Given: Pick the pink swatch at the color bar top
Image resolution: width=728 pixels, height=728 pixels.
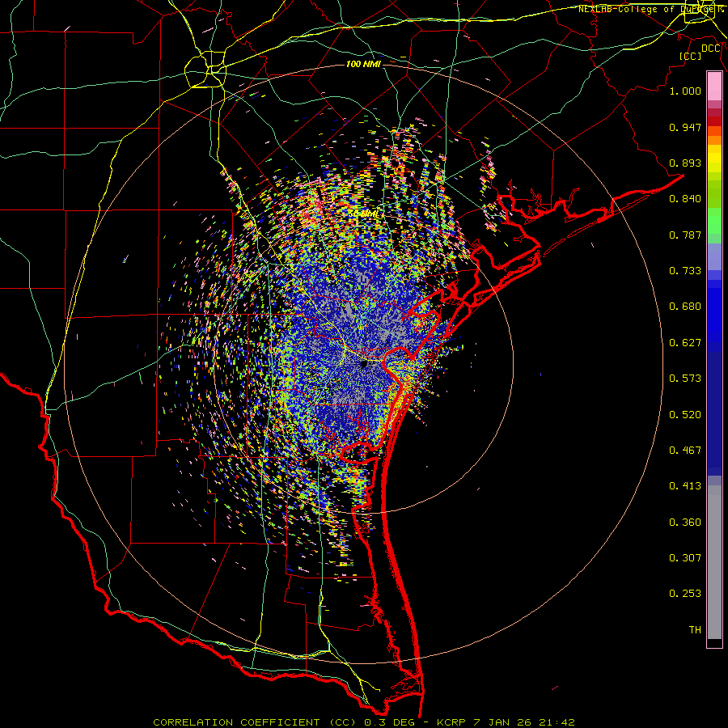Looking at the screenshot, I should (x=714, y=86).
